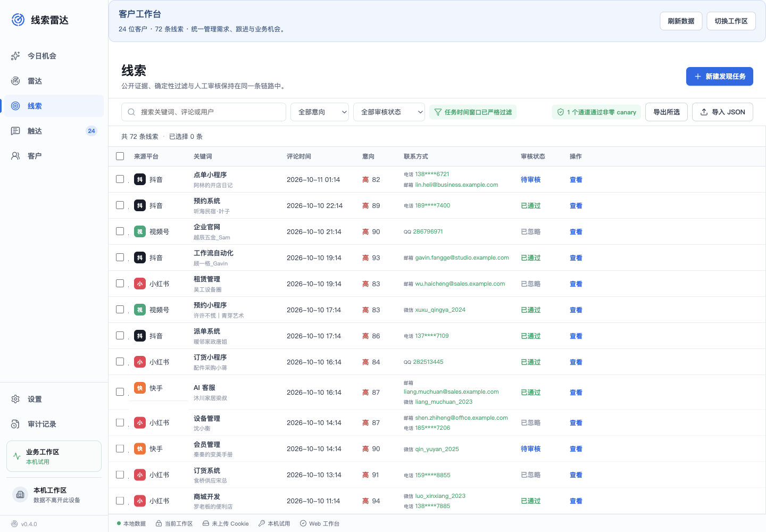Check the 点单小程序 row checkbox
Image resolution: width=766 pixels, height=532 pixels.
120,179
